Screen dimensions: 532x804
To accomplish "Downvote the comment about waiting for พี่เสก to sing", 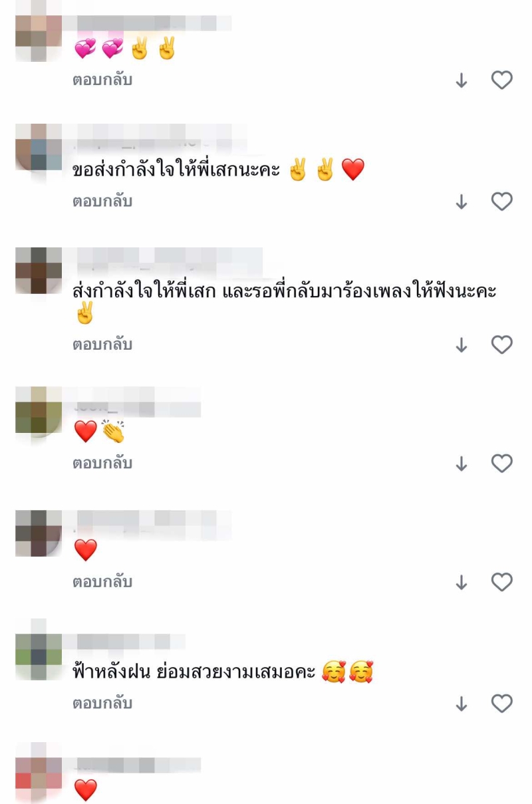I will [462, 345].
